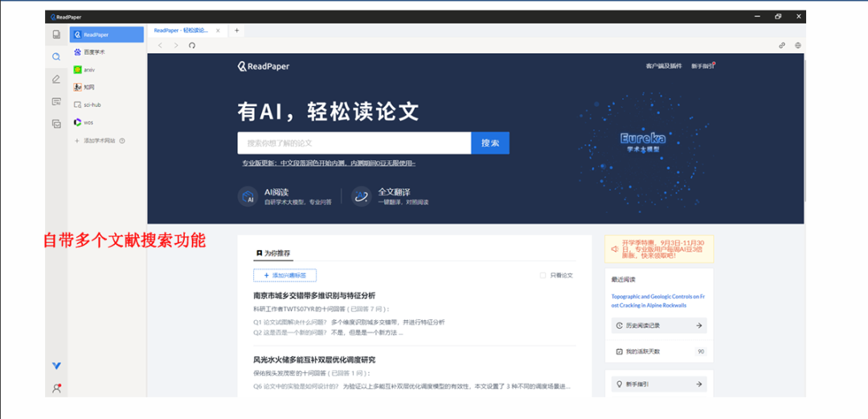The image size is (868, 419).
Task: Click 添加学术网站 to add a site
Action: (x=95, y=141)
